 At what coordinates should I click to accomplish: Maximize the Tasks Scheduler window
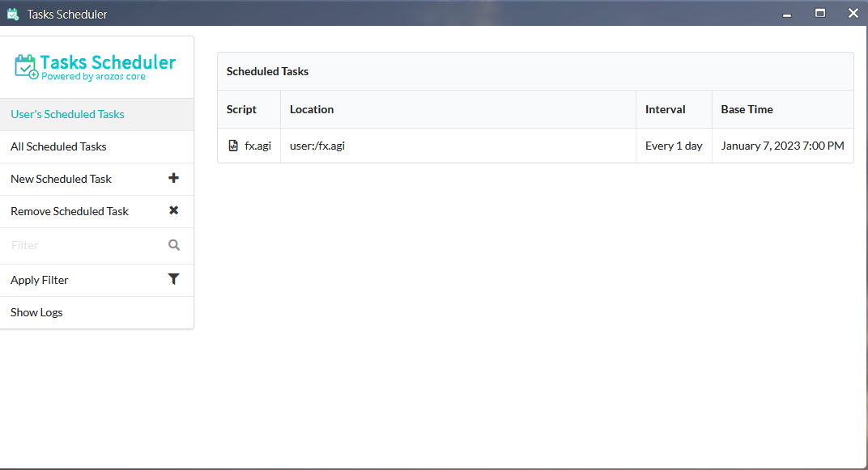click(820, 14)
